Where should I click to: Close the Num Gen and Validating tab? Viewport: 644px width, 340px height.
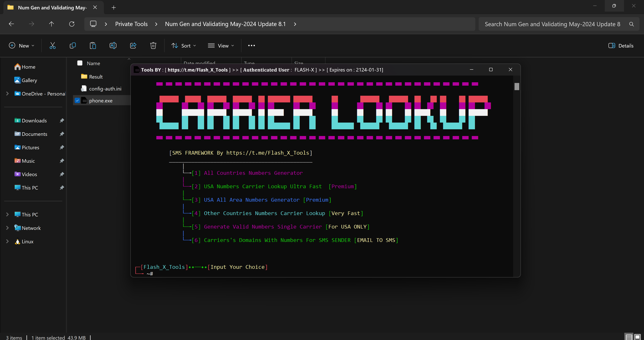click(95, 7)
